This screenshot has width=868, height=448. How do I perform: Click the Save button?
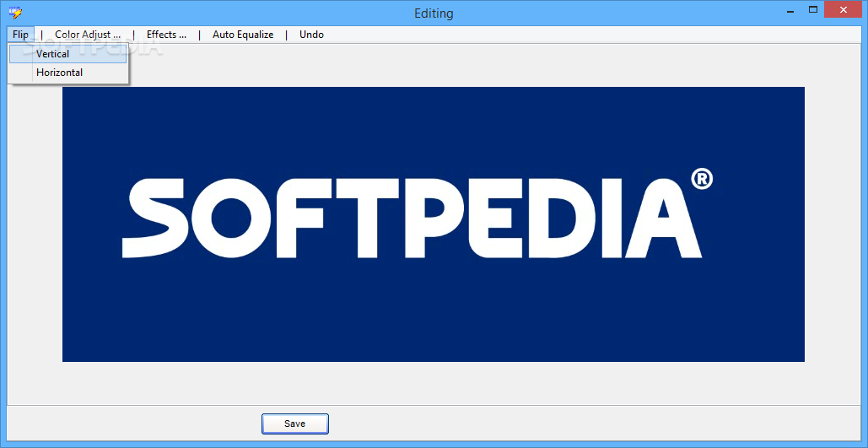tap(295, 424)
